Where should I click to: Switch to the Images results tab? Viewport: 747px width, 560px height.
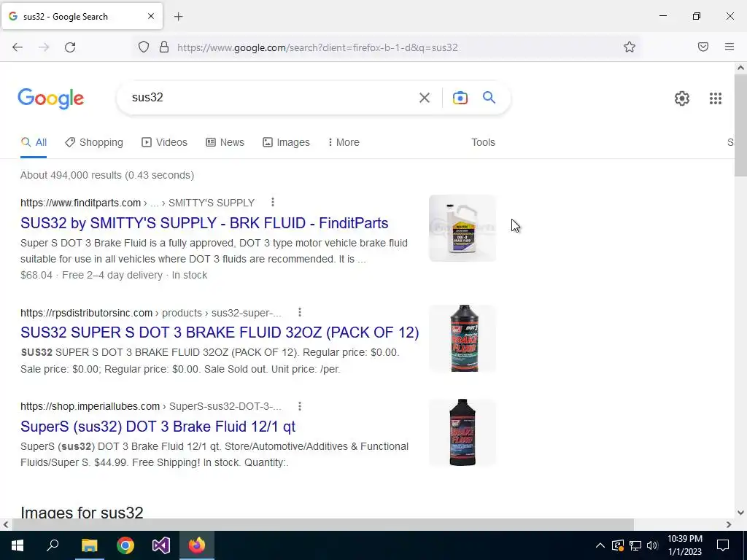(286, 142)
